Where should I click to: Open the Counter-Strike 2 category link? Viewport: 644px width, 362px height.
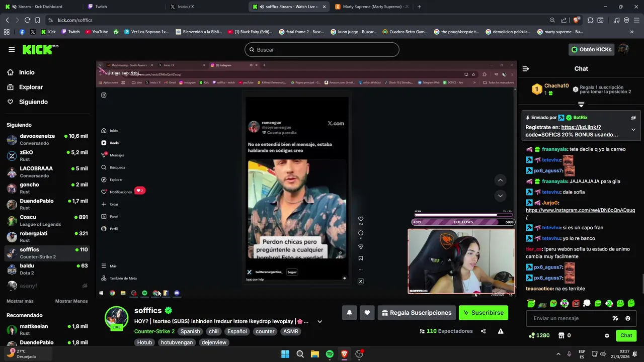point(154,331)
